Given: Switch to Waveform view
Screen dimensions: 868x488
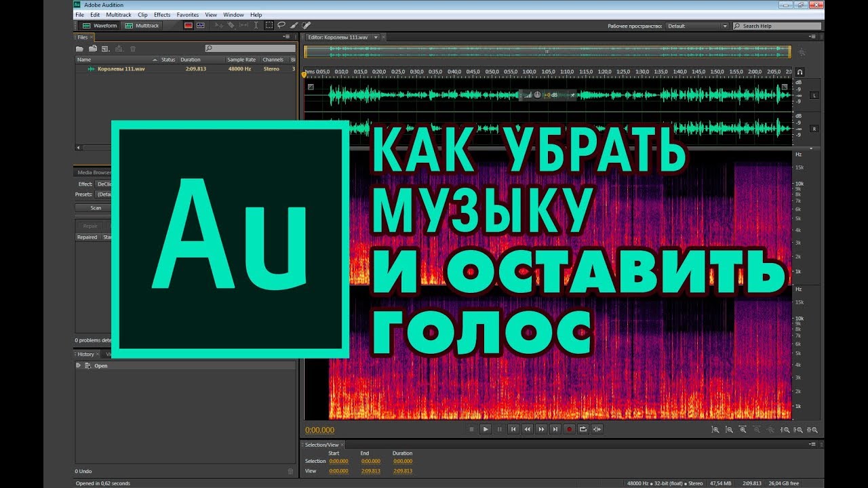Looking at the screenshot, I should coord(99,26).
